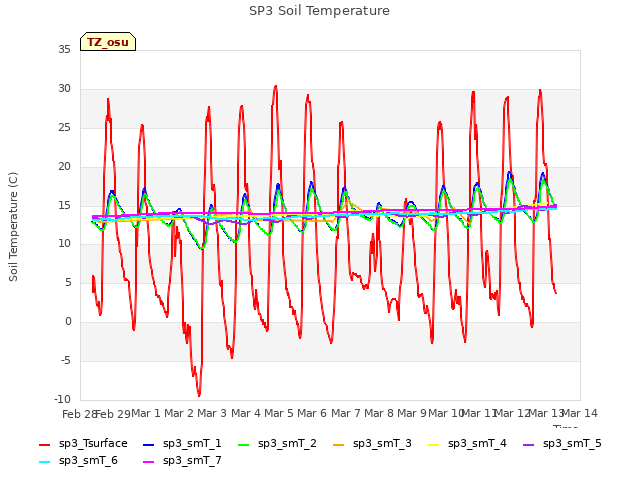Click the Soil Temperature (C) axis title

click(x=13, y=227)
